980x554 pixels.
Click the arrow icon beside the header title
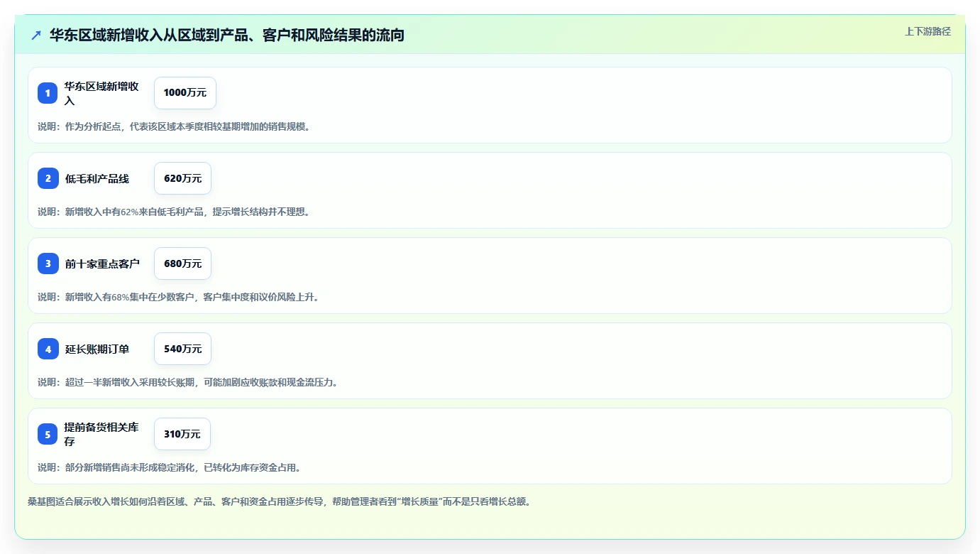[36, 36]
